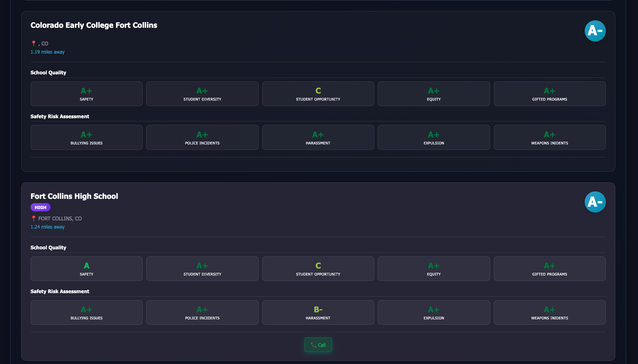The image size is (638, 364).
Task: Select Colorado Early College's Safety A+ card
Action: 87,94
